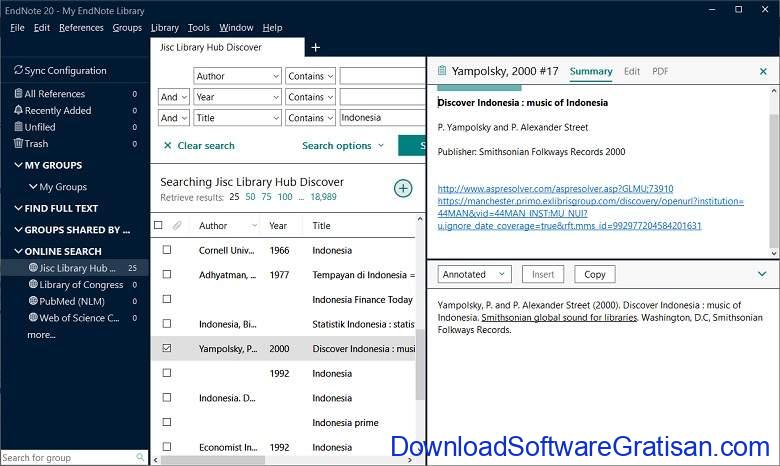Check the Economist In... 1992 row checkbox
This screenshot has height=466, width=780.
point(167,447)
